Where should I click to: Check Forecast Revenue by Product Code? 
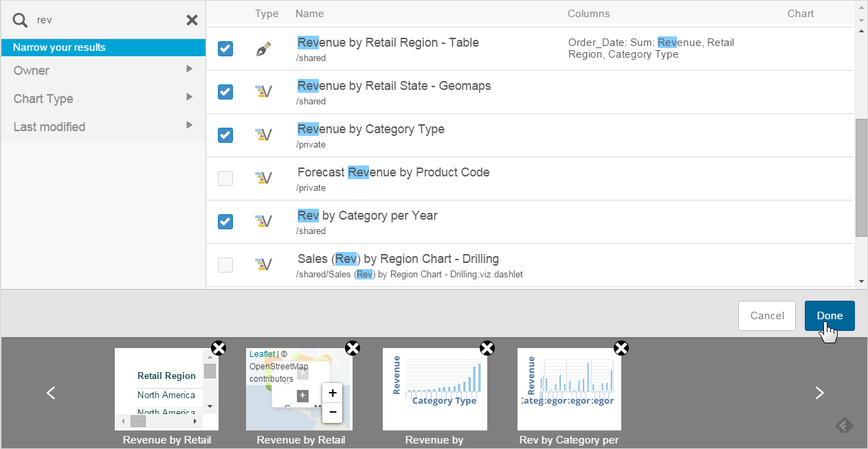[x=225, y=179]
